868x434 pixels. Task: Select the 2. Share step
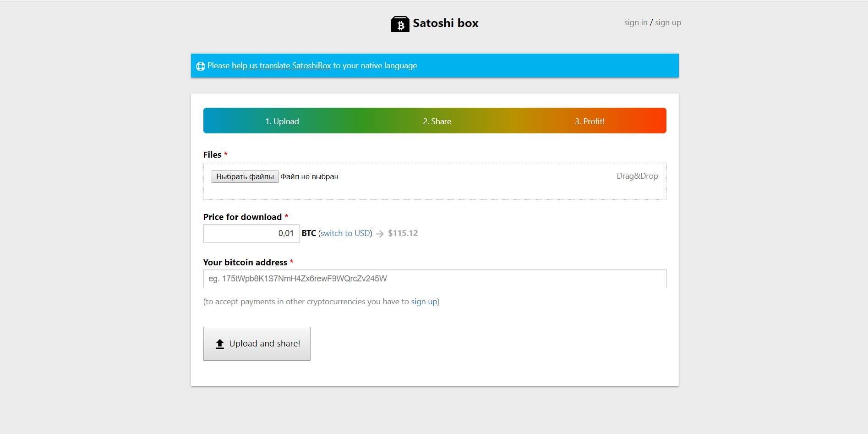(x=437, y=121)
